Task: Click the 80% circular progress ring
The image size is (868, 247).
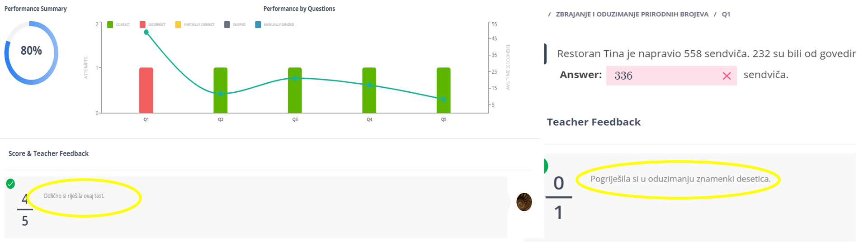Action: click(31, 53)
